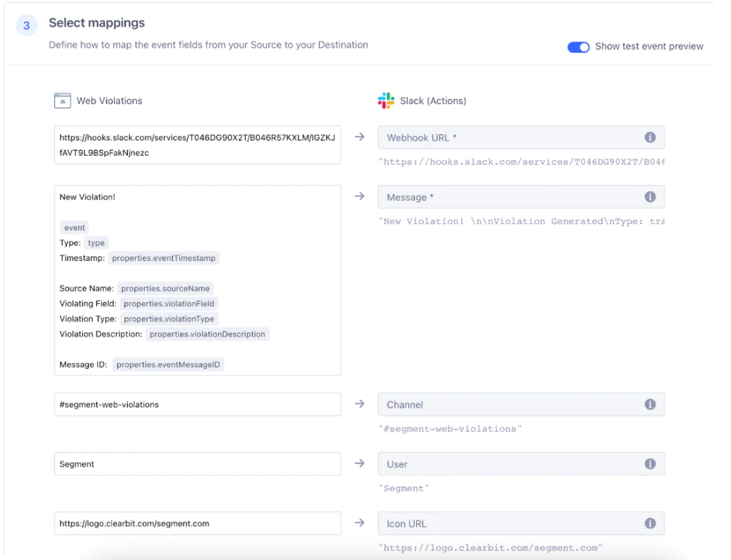Click the Icon URL info icon
Image resolution: width=731 pixels, height=560 pixels.
click(x=650, y=524)
